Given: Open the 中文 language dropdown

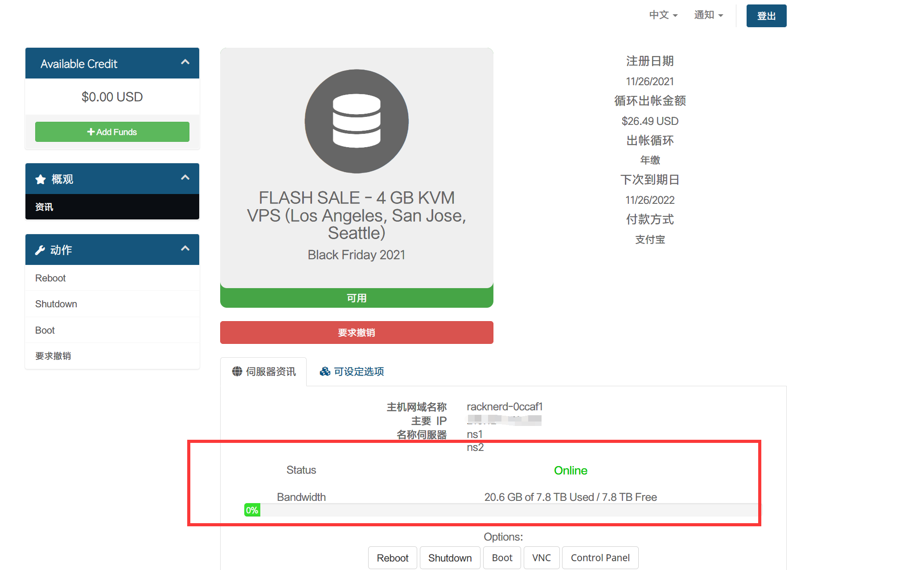Looking at the screenshot, I should point(663,15).
